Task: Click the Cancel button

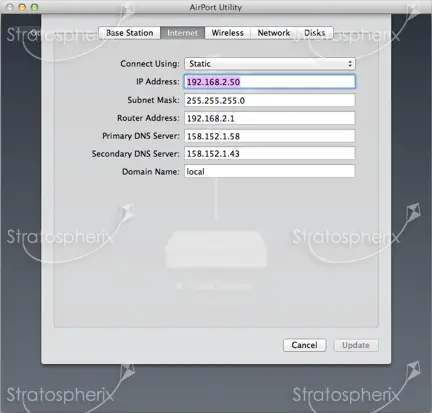Action: [304, 345]
